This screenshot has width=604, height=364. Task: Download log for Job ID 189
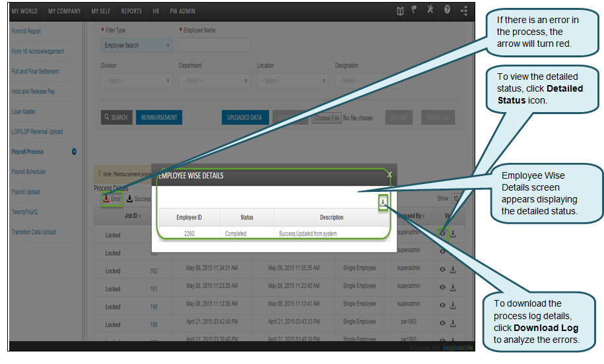pyautogui.click(x=453, y=324)
